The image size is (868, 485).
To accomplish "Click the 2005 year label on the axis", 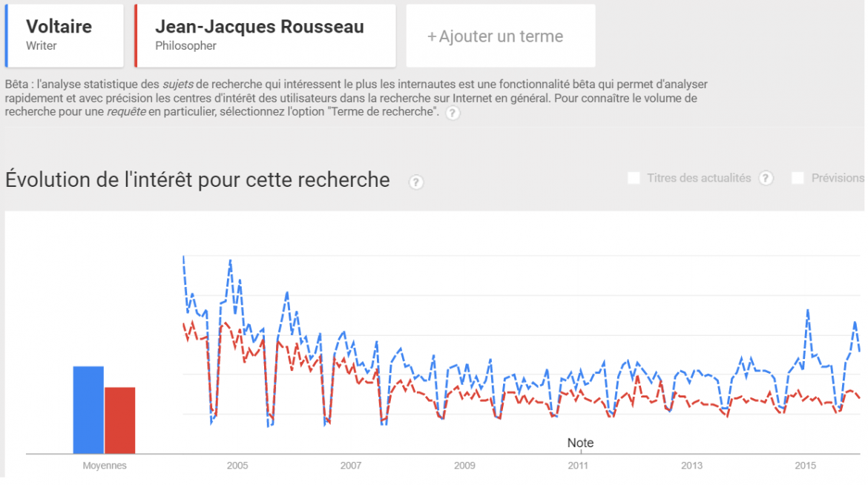I will click(x=237, y=466).
